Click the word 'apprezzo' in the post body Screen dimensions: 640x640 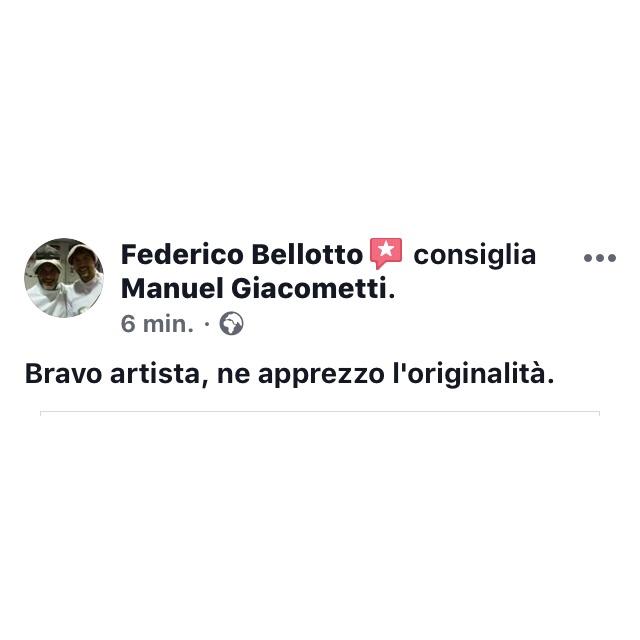click(x=321, y=375)
